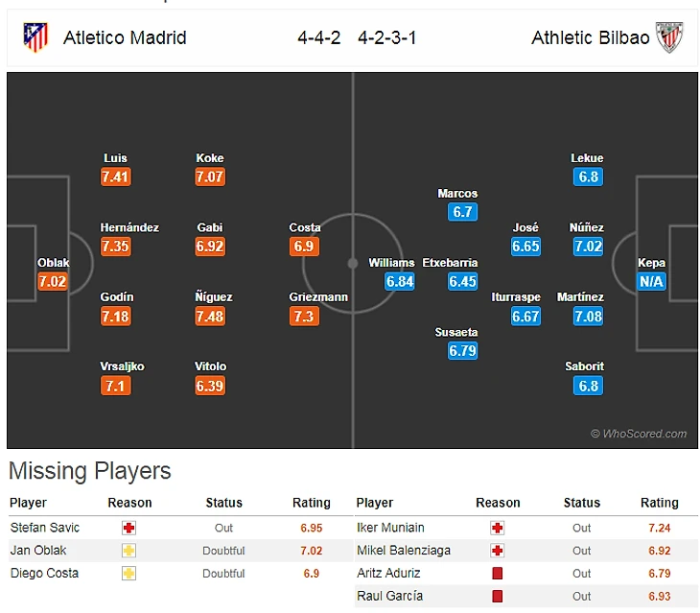
Task: Click Diego Costa's yellow cross icon
Action: tap(128, 574)
